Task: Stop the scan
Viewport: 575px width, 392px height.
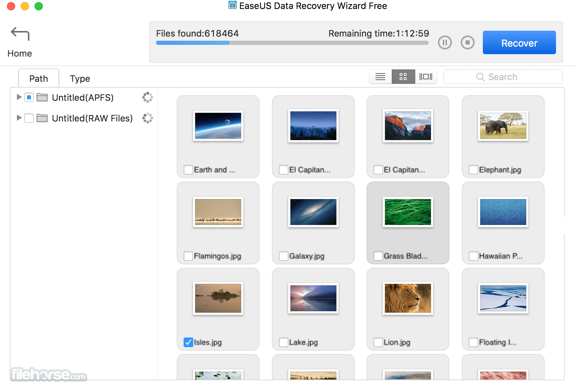Action: pyautogui.click(x=468, y=42)
